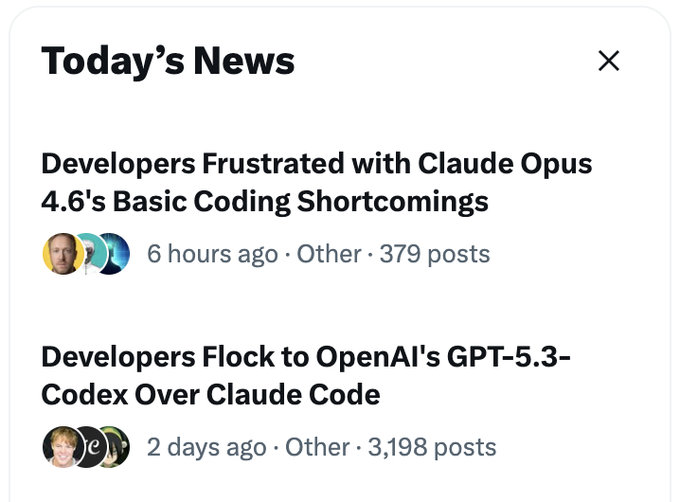This screenshot has height=502, width=680.
Task: Click the teal avatar on the first story
Action: [88, 254]
